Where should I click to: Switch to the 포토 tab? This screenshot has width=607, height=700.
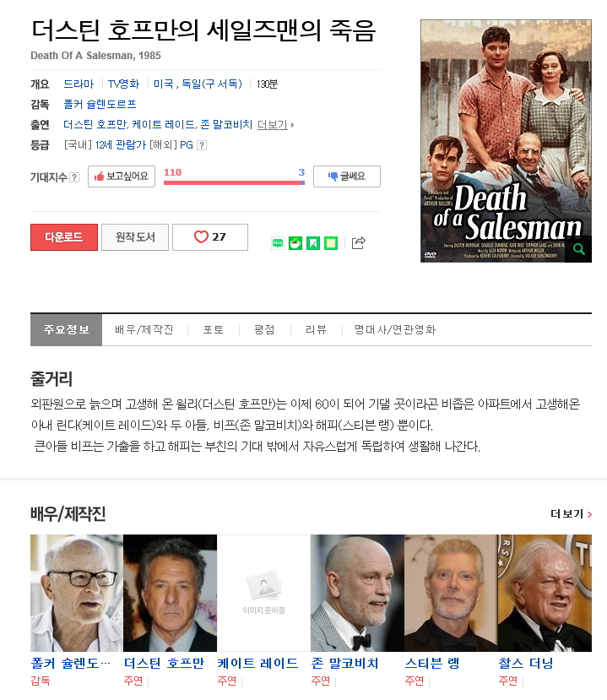214,330
